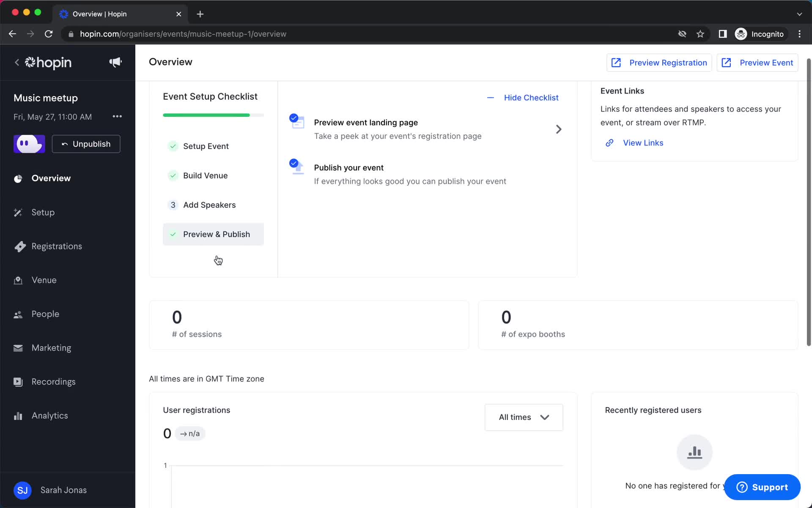Click the Setup sidebar icon
The height and width of the screenshot is (508, 812).
tap(17, 213)
